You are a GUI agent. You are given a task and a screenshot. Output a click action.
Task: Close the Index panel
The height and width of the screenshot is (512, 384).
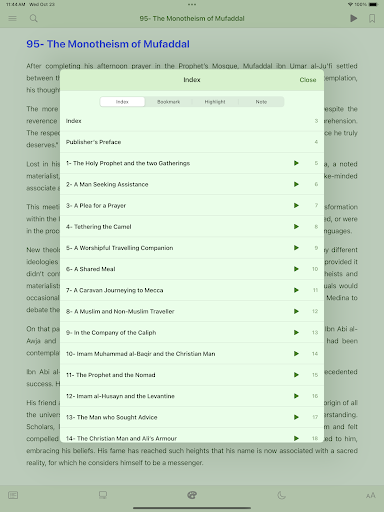pyautogui.click(x=308, y=80)
